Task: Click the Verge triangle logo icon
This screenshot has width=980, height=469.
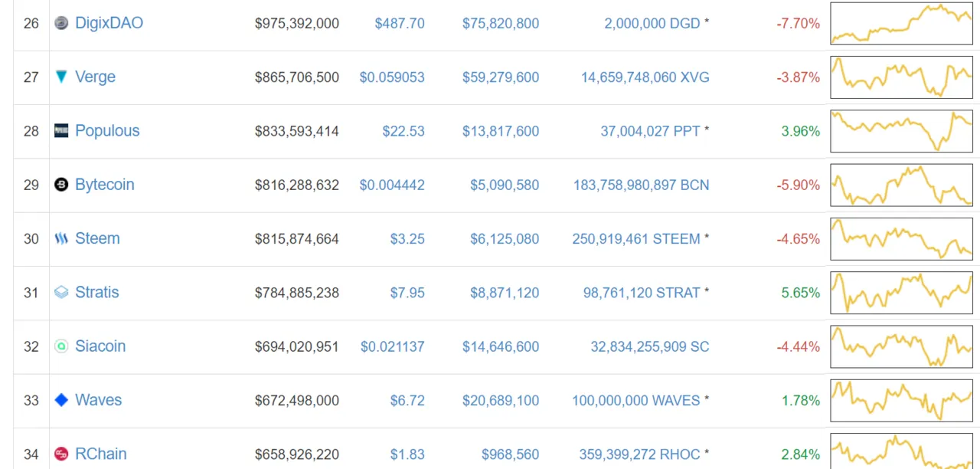Action: point(61,77)
